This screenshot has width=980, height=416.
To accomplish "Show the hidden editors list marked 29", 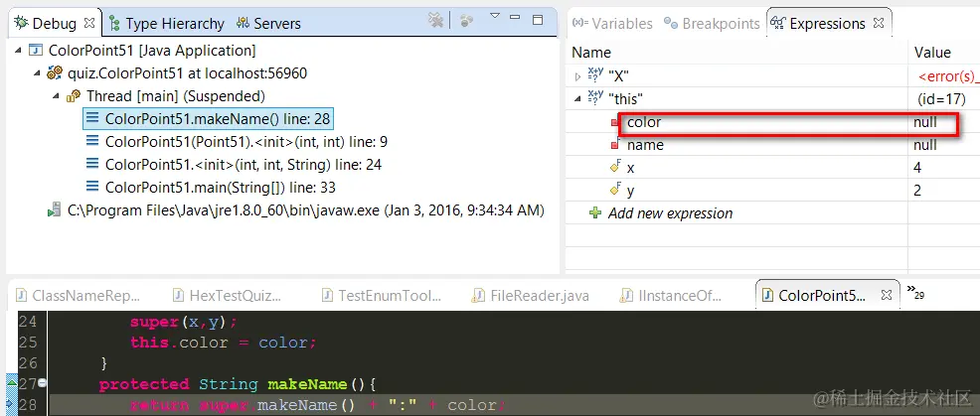I will (915, 292).
